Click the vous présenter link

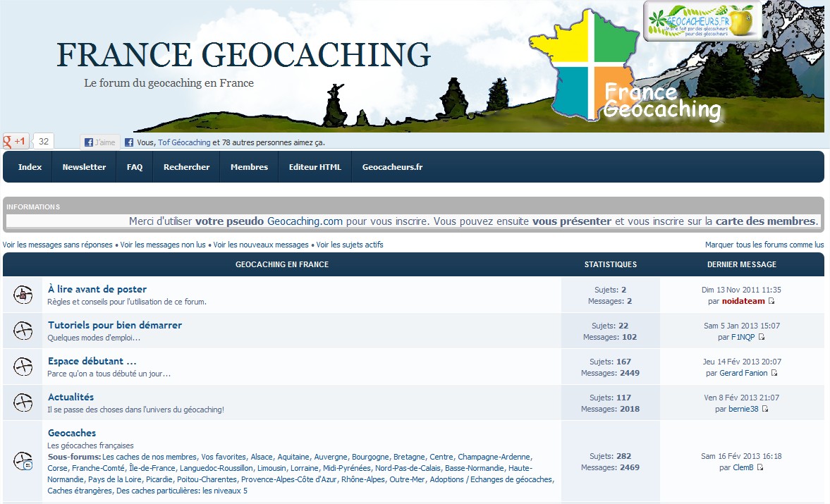pyautogui.click(x=572, y=221)
